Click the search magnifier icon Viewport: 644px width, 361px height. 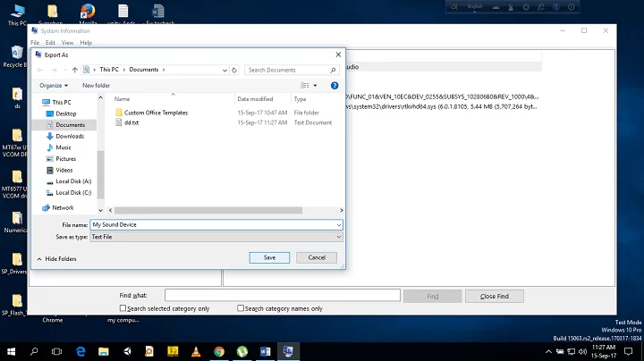coord(333,71)
